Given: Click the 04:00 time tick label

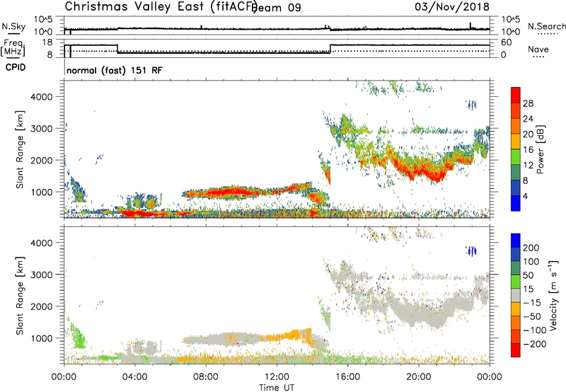Looking at the screenshot, I should (134, 377).
